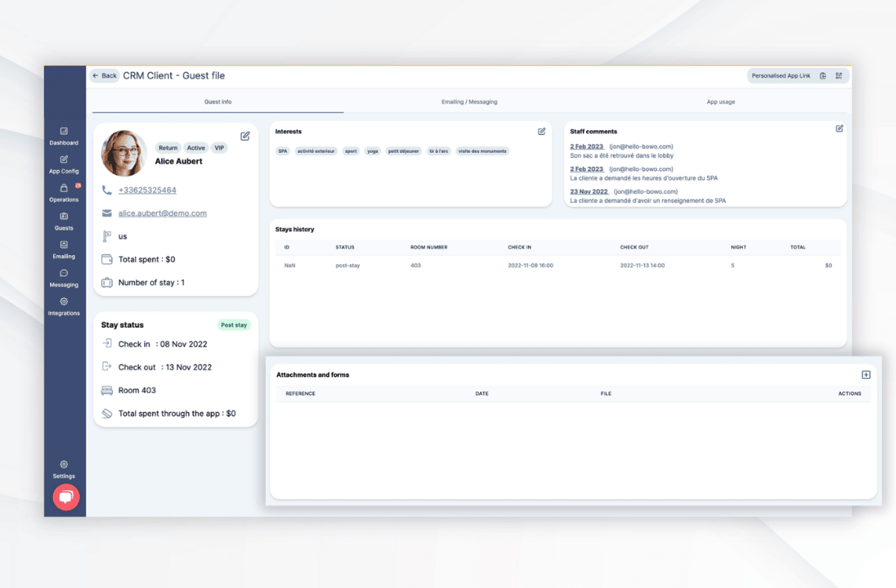Viewport: 896px width, 588px height.
Task: Show QR code for the app link
Action: (x=839, y=76)
